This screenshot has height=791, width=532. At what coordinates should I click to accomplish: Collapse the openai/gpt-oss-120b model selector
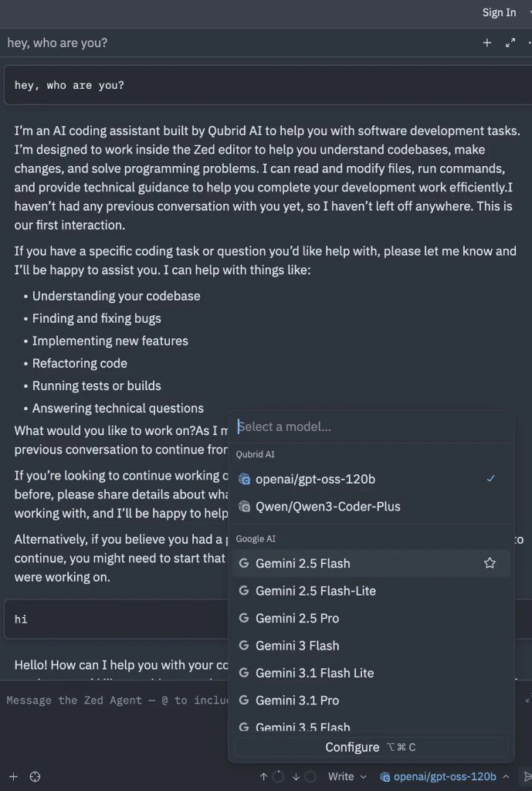(444, 776)
